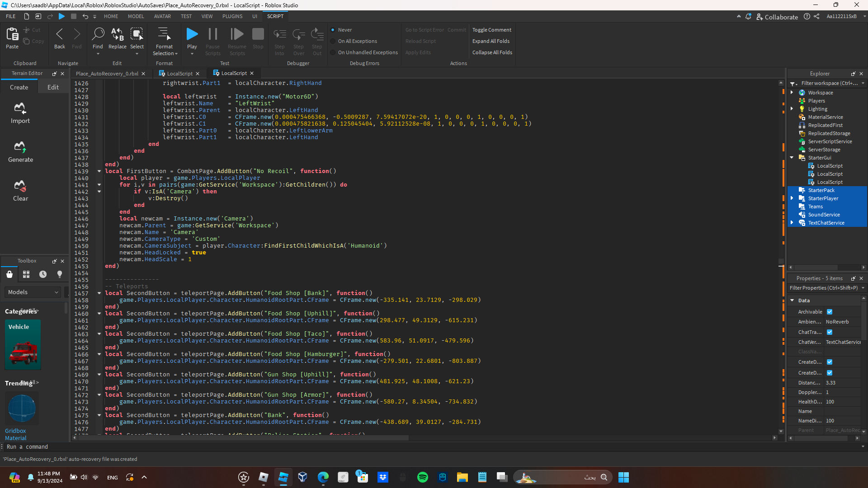The image size is (868, 488).
Task: Click the Explorer filter workspace field
Action: 829,83
